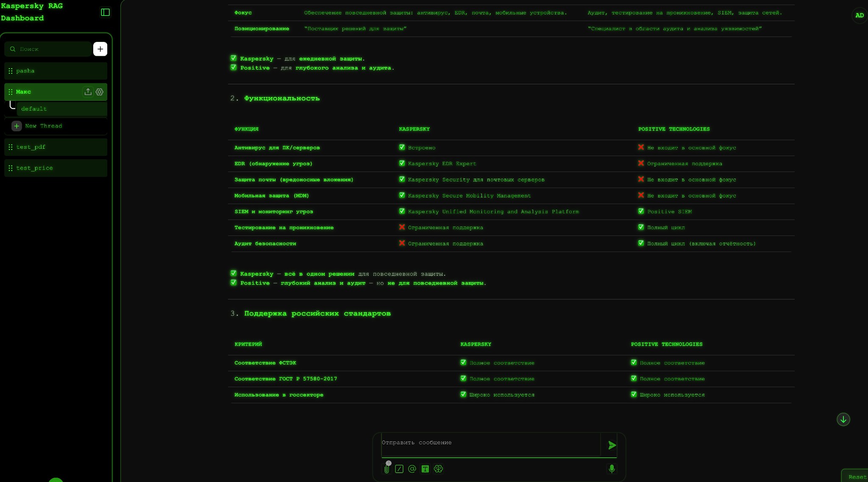Open slash commands icon in message toolbar
Screen dimensions: 868x482
click(x=399, y=469)
